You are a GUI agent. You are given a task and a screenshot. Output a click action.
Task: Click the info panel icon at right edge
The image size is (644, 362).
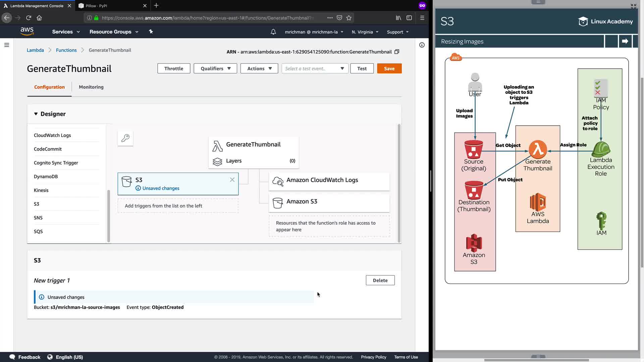(422, 45)
